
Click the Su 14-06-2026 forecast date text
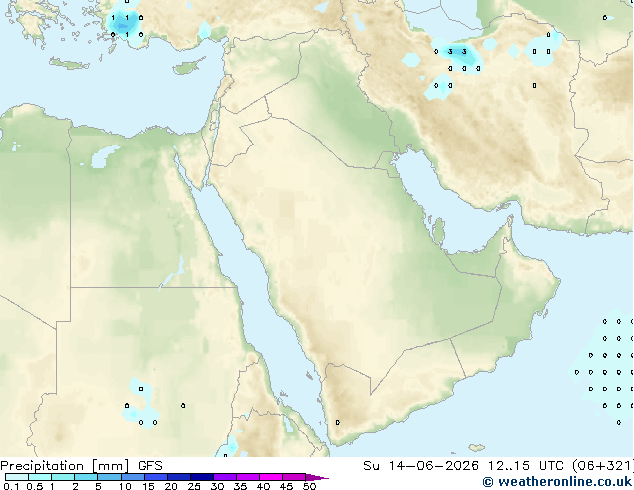pos(421,466)
